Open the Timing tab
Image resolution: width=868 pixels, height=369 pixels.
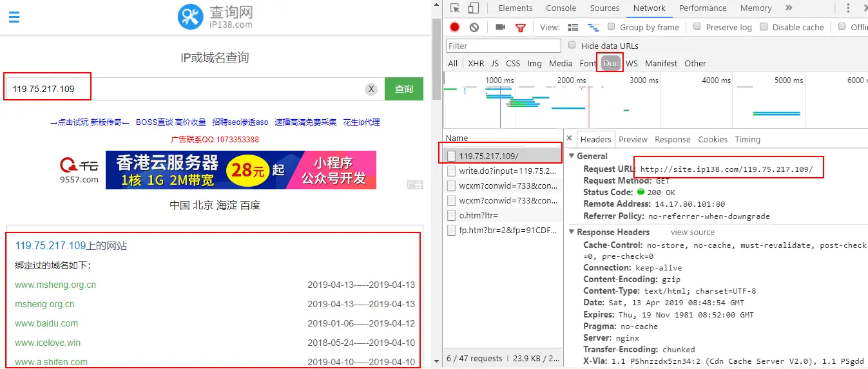click(747, 139)
